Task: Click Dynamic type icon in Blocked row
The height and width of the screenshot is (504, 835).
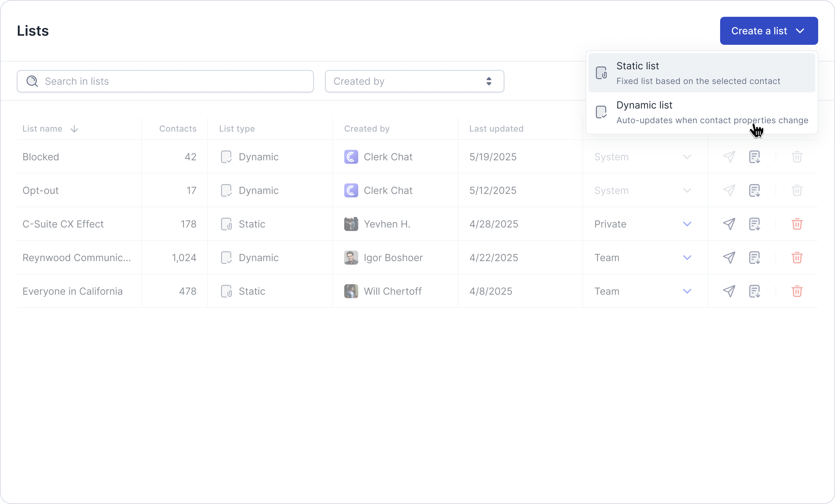Action: click(226, 157)
